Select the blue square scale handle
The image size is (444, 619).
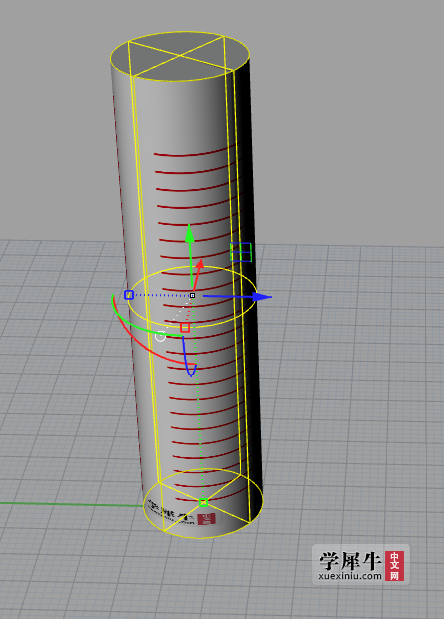[x=129, y=294]
